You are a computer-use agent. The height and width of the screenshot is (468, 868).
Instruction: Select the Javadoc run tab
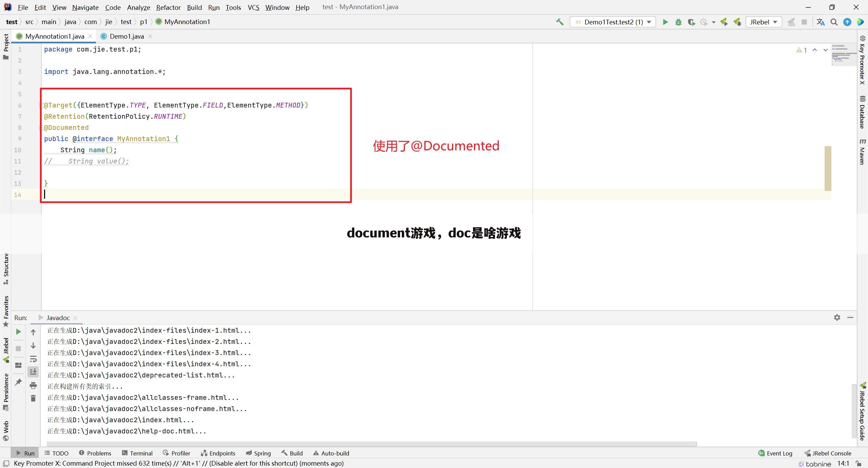[x=58, y=318]
